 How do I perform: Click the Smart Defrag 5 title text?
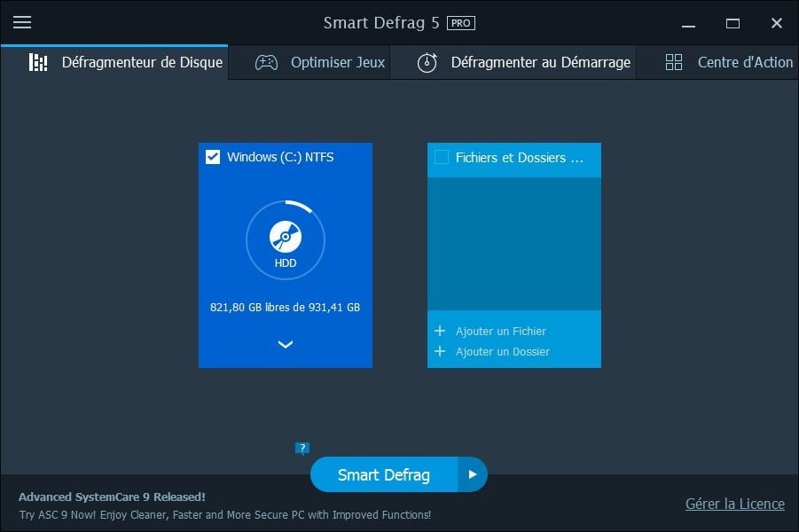pyautogui.click(x=381, y=23)
